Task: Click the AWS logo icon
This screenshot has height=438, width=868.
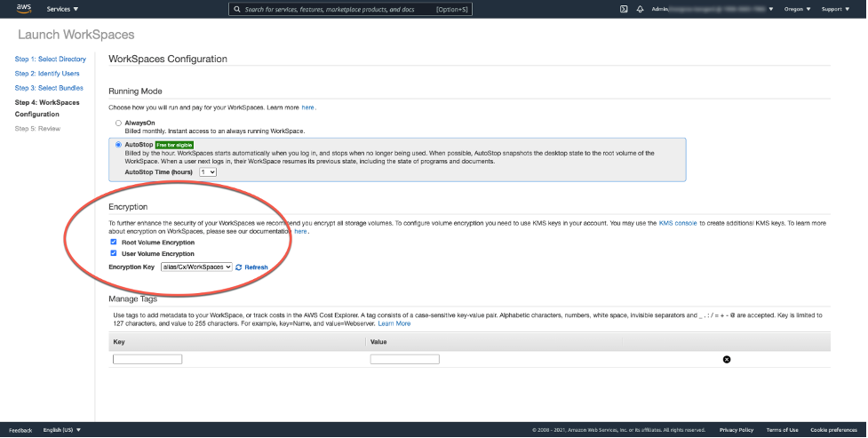Action: click(23, 9)
